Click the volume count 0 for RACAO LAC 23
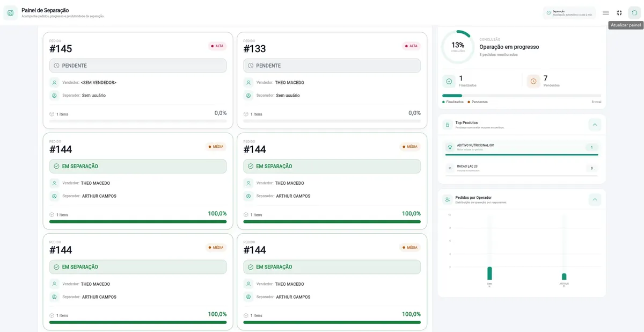This screenshot has height=332, width=644. (x=591, y=168)
